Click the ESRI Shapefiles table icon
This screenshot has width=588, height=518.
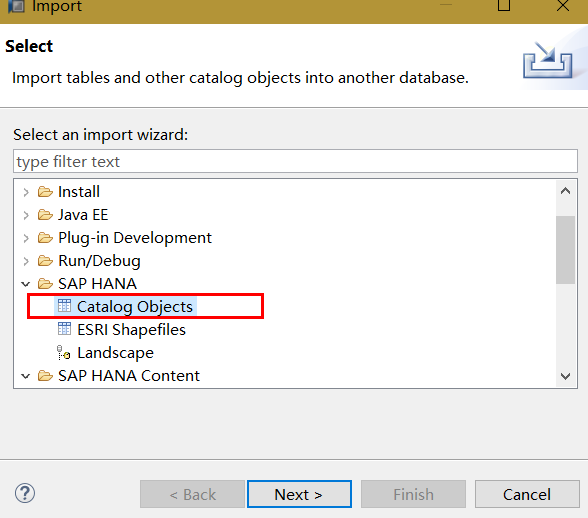[x=64, y=329]
